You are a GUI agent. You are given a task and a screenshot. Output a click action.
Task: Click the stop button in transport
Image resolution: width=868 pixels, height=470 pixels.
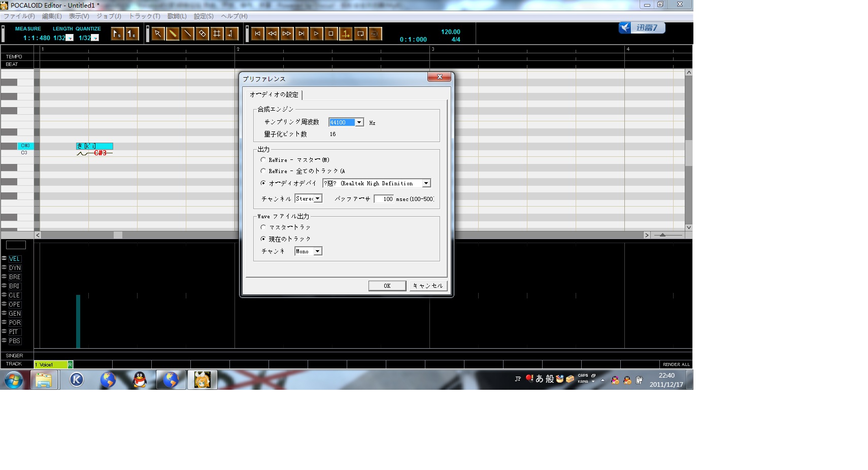(x=331, y=33)
